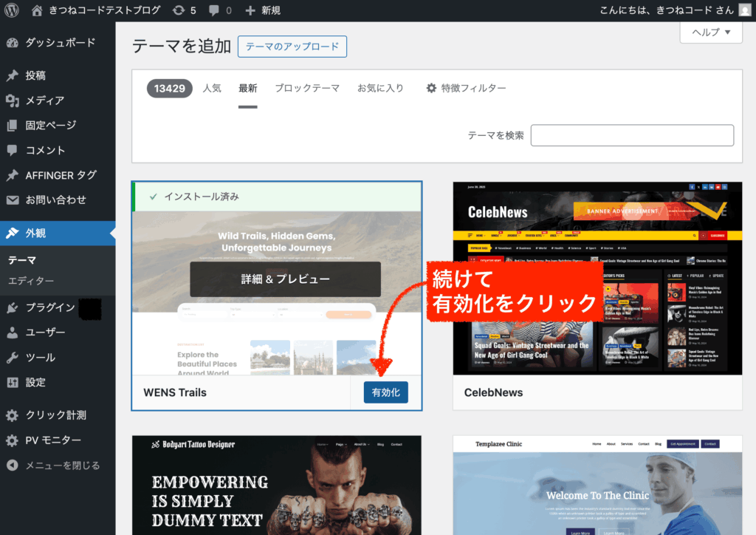Open updates icon showing 5
This screenshot has width=756, height=535.
[179, 10]
